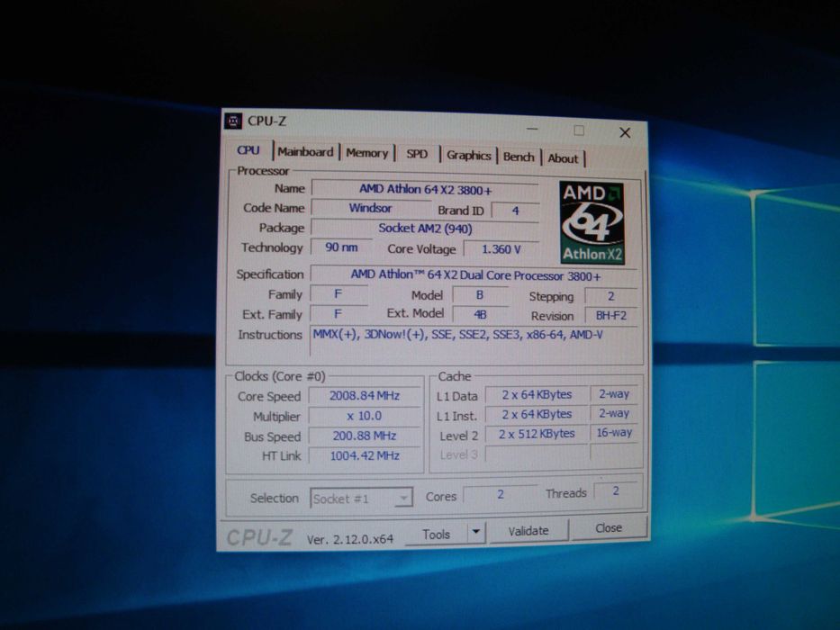840x630 pixels.
Task: Click the Specification field text
Action: pyautogui.click(x=474, y=276)
